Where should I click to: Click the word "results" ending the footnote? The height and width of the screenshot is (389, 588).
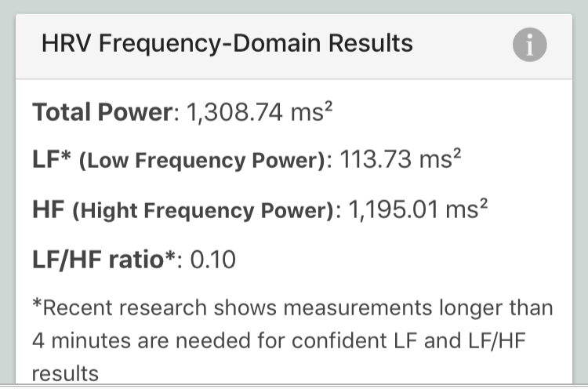coord(66,373)
